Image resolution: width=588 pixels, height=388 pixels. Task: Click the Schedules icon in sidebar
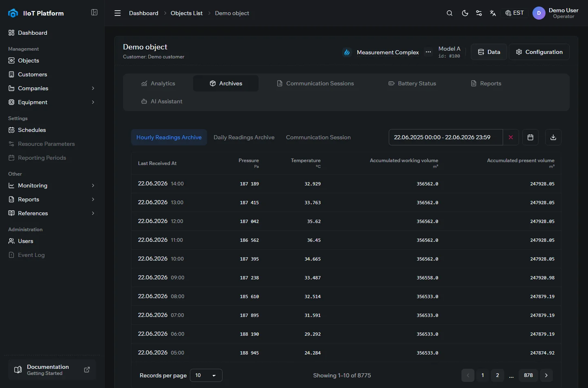11,130
